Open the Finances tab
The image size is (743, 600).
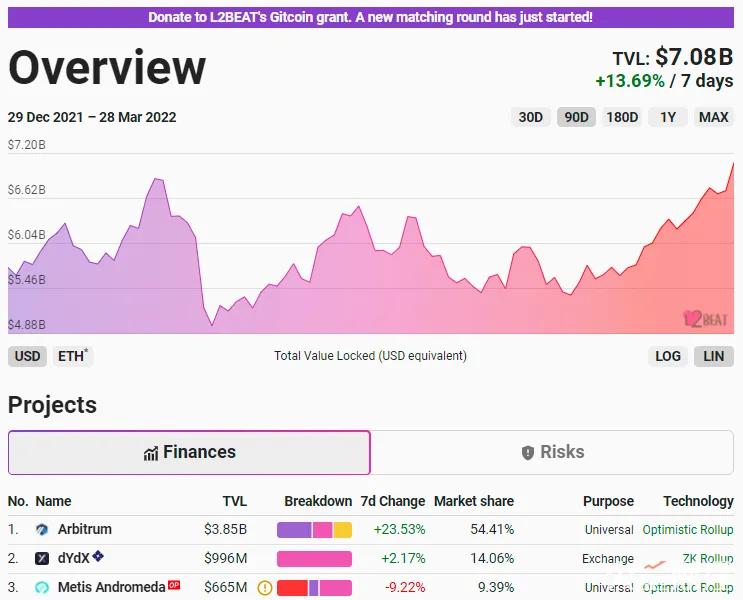(189, 453)
